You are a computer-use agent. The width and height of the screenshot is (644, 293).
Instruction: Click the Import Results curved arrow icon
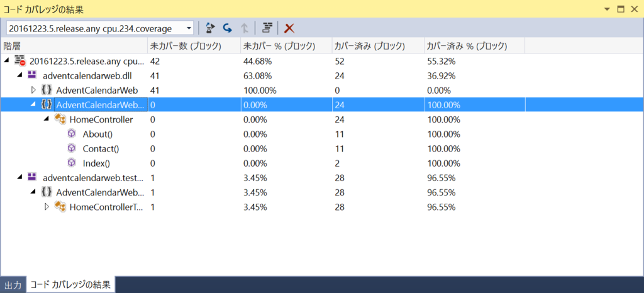point(227,28)
